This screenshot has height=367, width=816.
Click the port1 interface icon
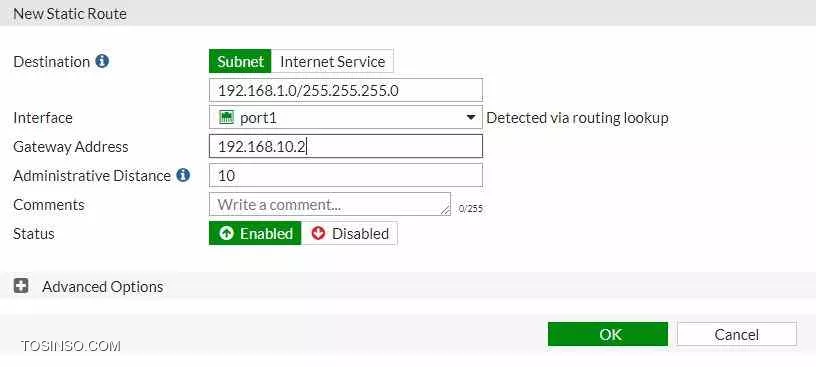(226, 118)
